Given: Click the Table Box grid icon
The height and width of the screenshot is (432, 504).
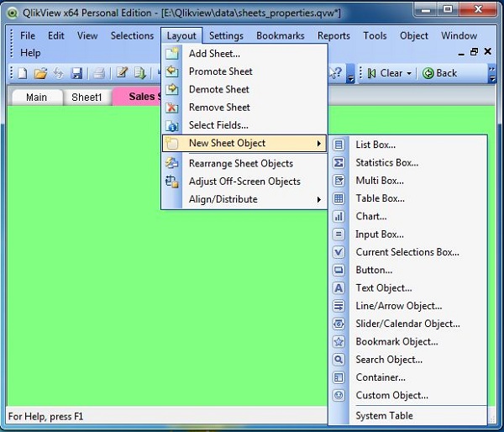Looking at the screenshot, I should [339, 198].
